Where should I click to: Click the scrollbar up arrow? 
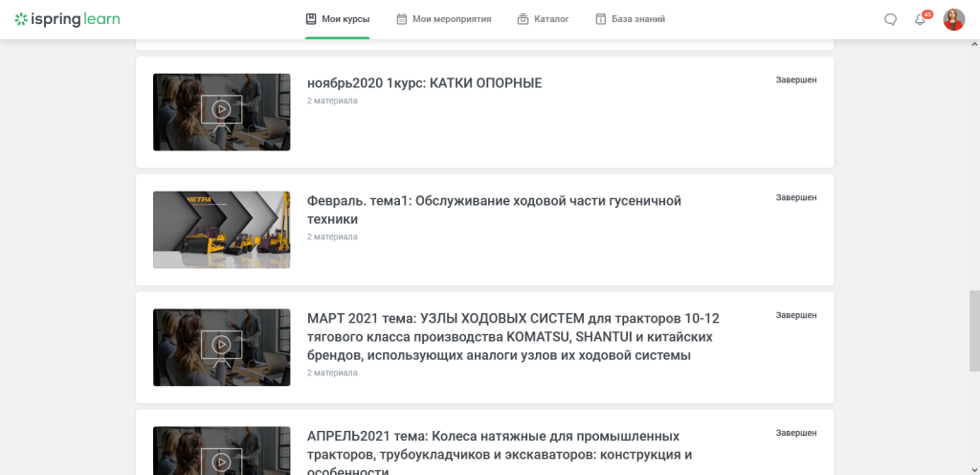(974, 44)
